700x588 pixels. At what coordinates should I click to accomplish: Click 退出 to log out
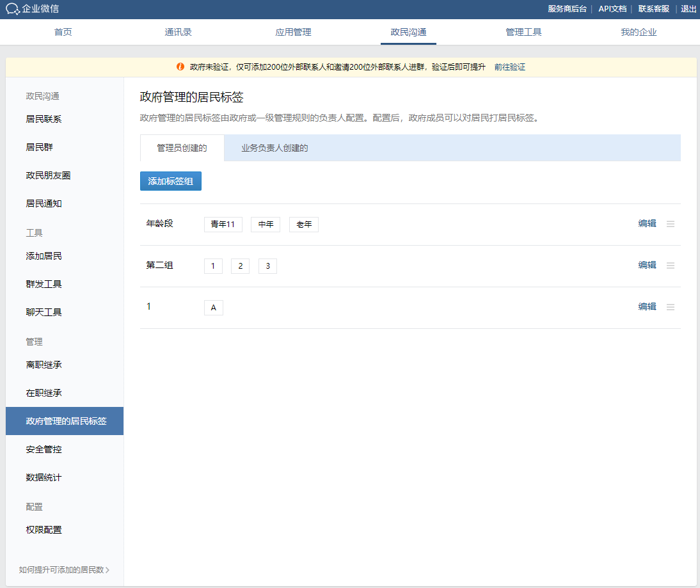[688, 9]
